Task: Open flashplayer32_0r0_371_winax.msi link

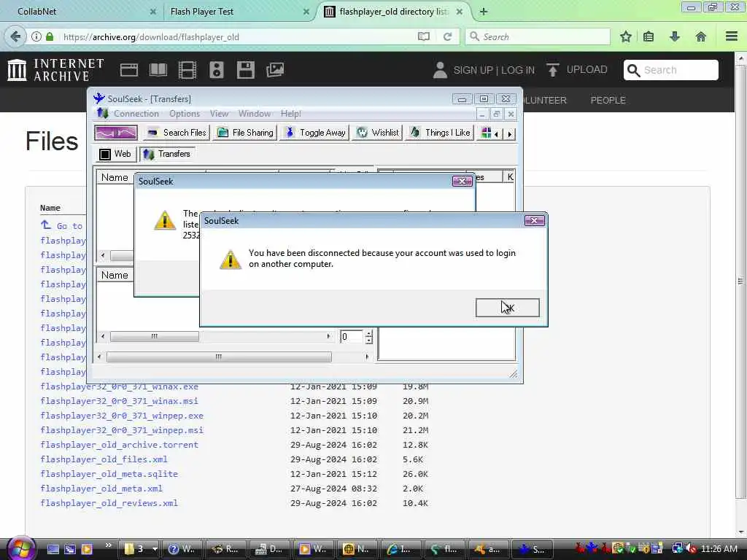Action: click(119, 401)
